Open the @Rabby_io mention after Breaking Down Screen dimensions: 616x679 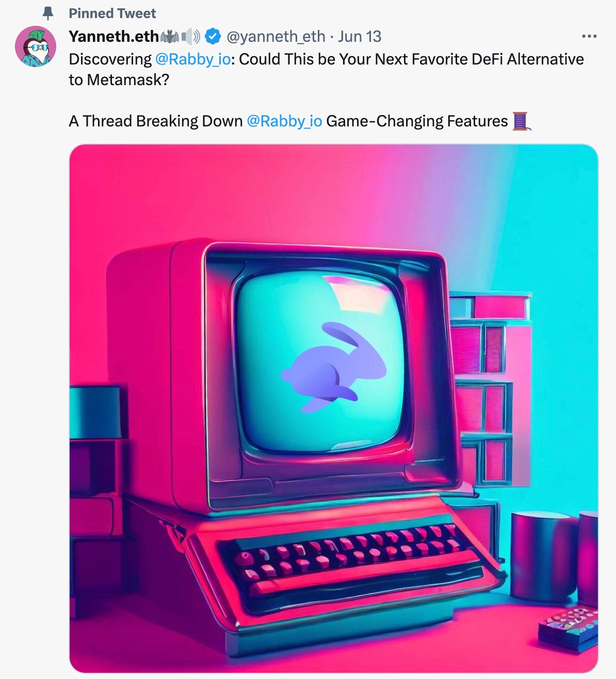click(284, 121)
